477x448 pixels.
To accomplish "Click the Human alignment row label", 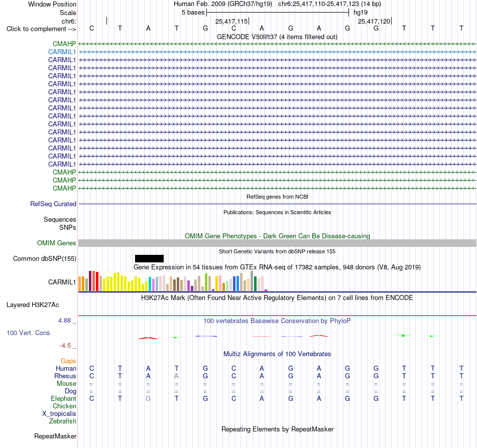I will (x=66, y=368).
